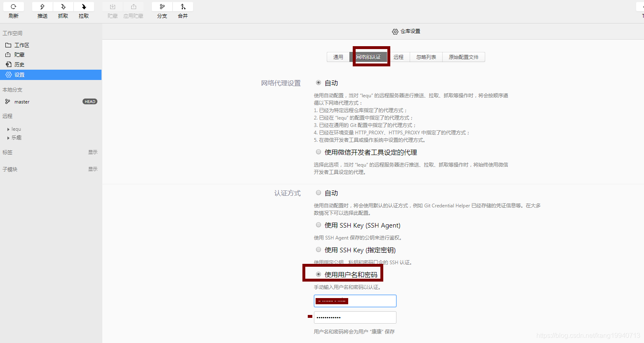Click the 本地分支 section header
Viewport: 644px width, 343px height.
pos(12,89)
